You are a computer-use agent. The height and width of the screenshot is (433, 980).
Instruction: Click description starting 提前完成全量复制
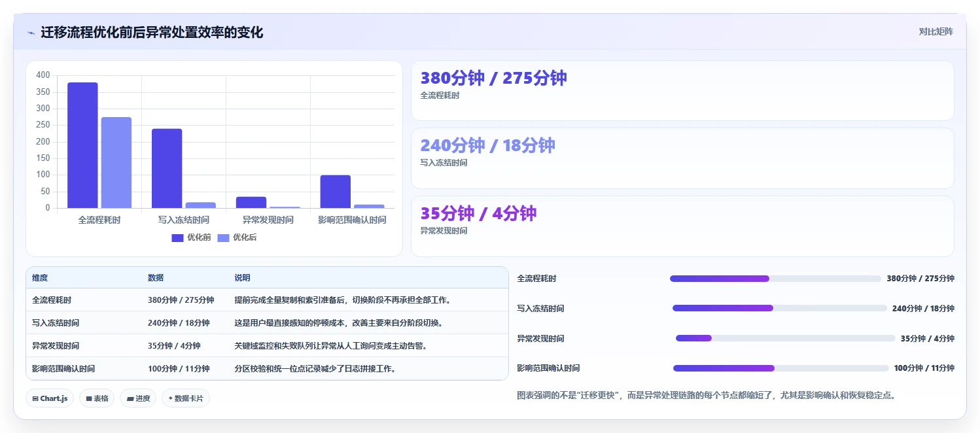(x=343, y=300)
